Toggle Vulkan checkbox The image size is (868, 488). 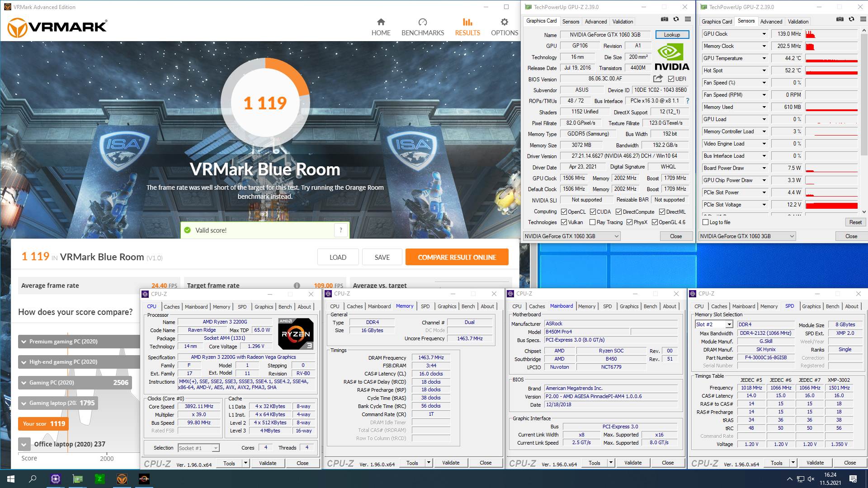tap(564, 222)
